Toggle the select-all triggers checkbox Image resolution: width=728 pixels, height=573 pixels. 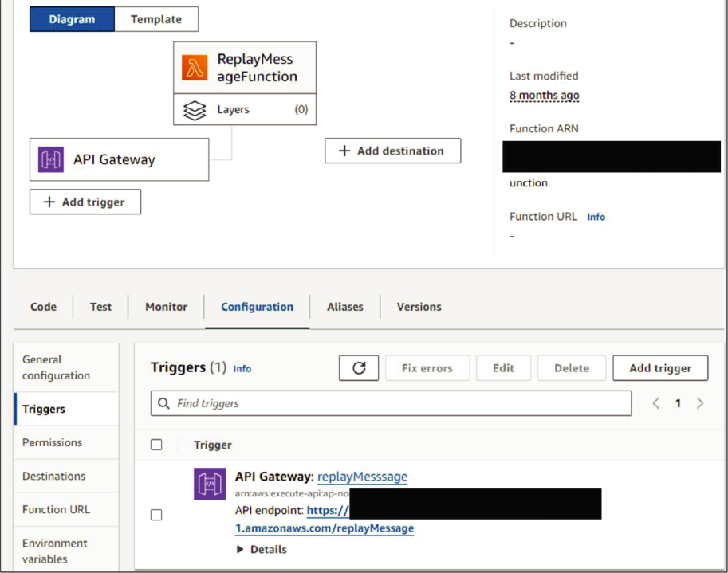click(156, 445)
